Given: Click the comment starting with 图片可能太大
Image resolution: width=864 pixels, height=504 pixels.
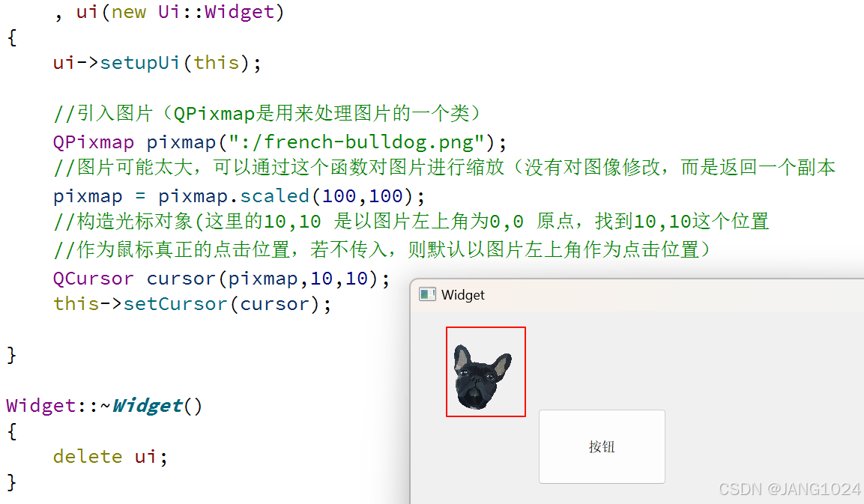Looking at the screenshot, I should point(444,168).
